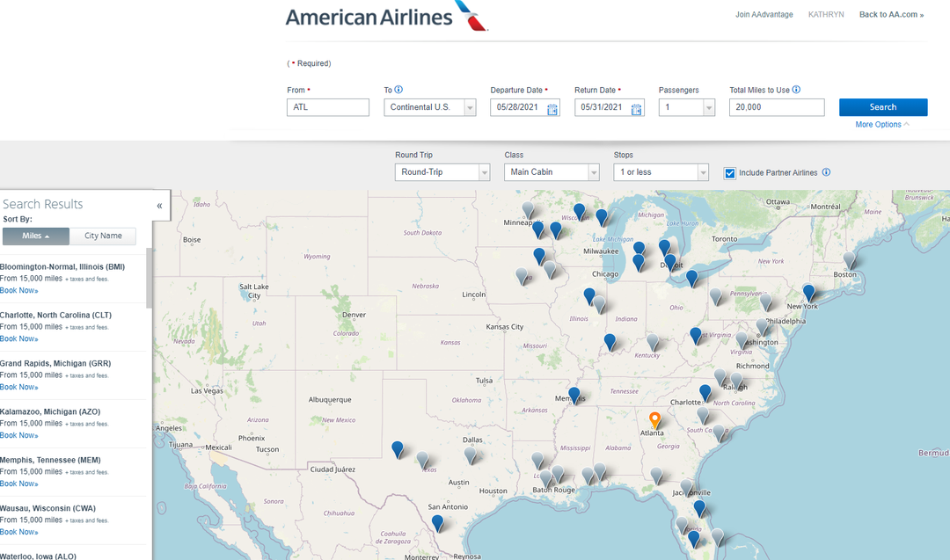Click the info icon beside the To field

[399, 89]
